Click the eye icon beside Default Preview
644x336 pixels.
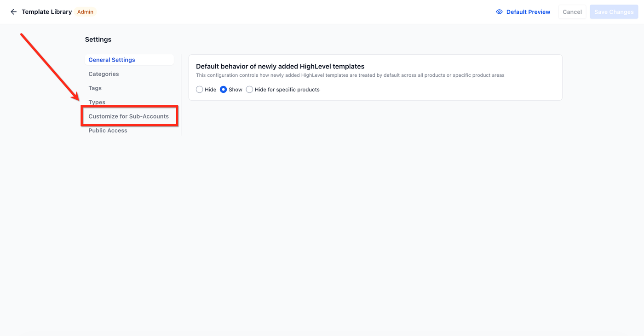[499, 12]
